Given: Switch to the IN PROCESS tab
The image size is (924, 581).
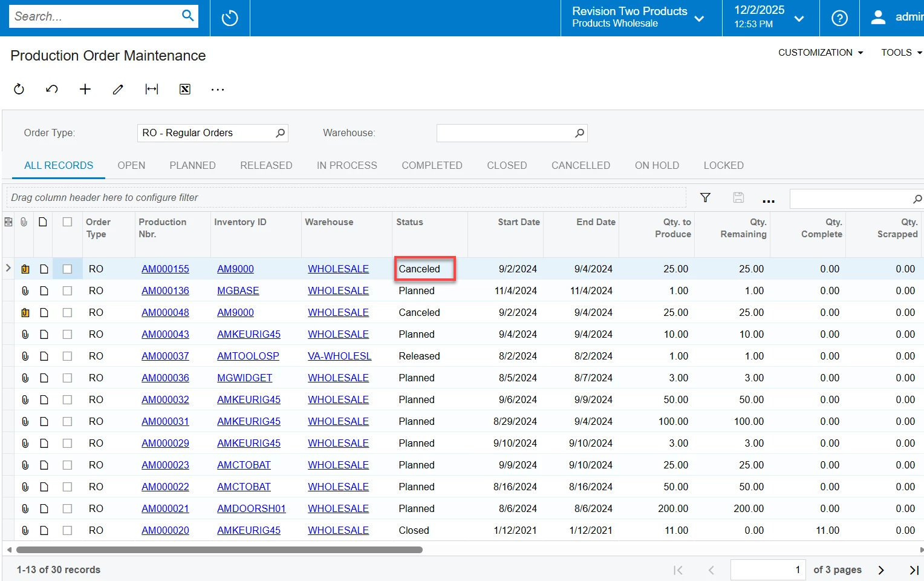Looking at the screenshot, I should tap(347, 165).
